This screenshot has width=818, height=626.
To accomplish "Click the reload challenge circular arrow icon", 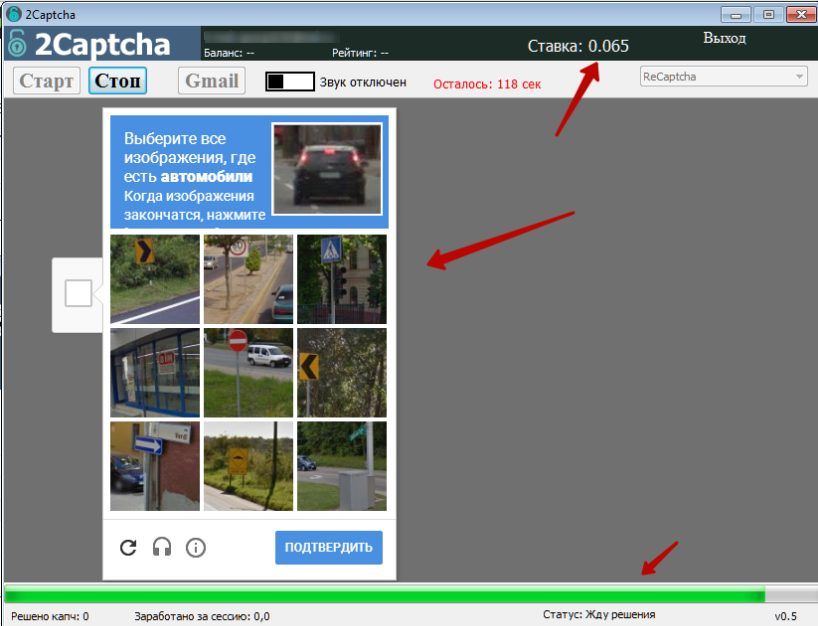I will click(x=128, y=547).
